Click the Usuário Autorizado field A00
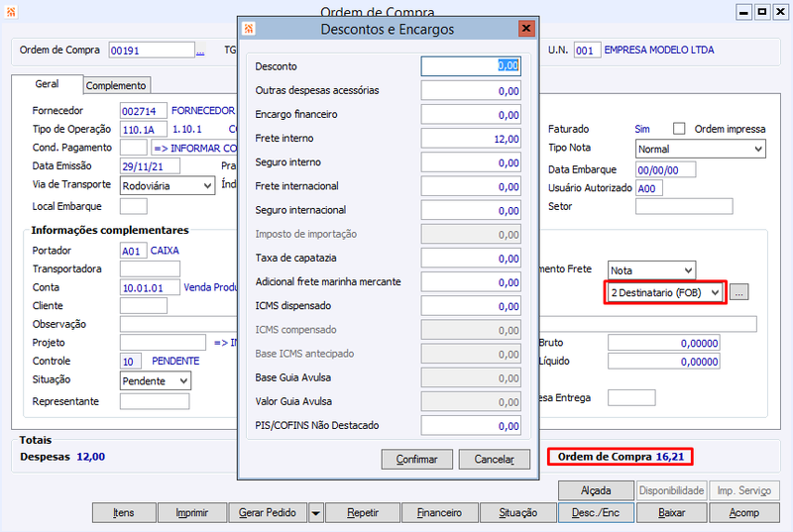The height and width of the screenshot is (532, 793). 649,188
